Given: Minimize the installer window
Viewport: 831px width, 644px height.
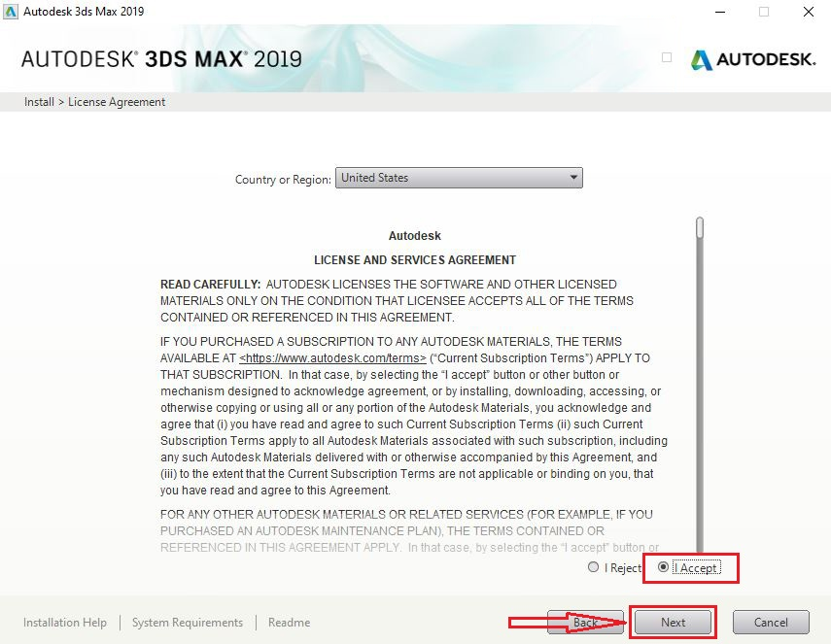Looking at the screenshot, I should tap(720, 12).
